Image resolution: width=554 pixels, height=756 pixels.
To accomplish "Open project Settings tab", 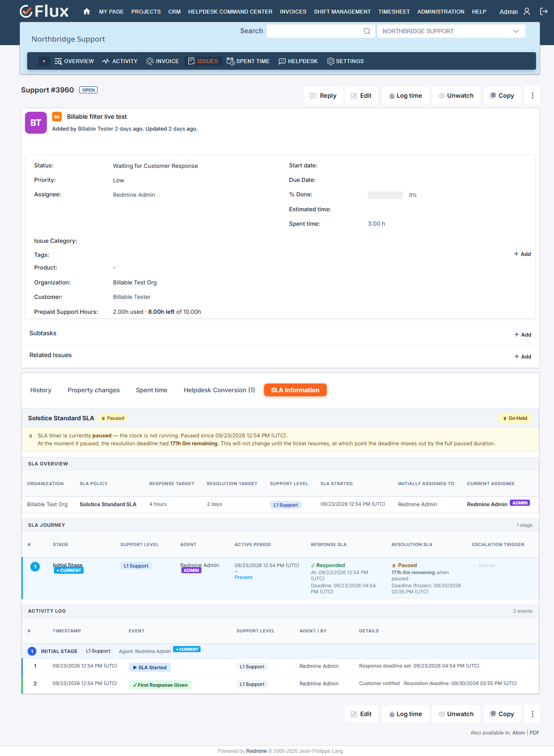I will (x=346, y=61).
